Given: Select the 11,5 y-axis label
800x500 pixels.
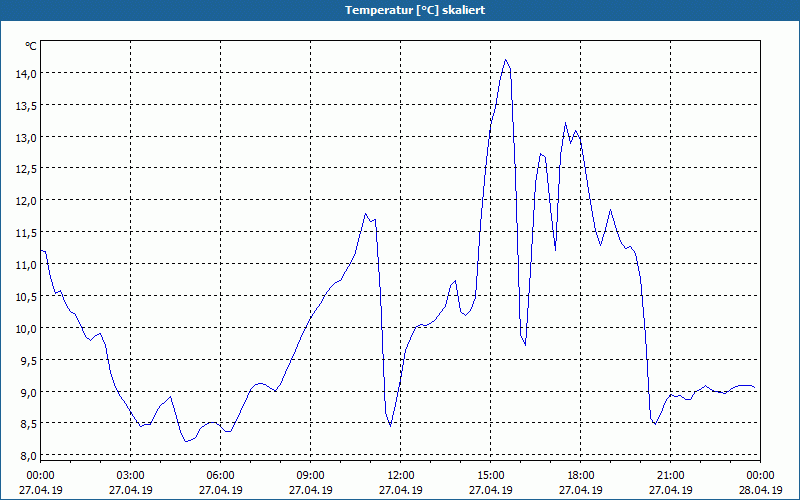Looking at the screenshot, I should 26,232.
